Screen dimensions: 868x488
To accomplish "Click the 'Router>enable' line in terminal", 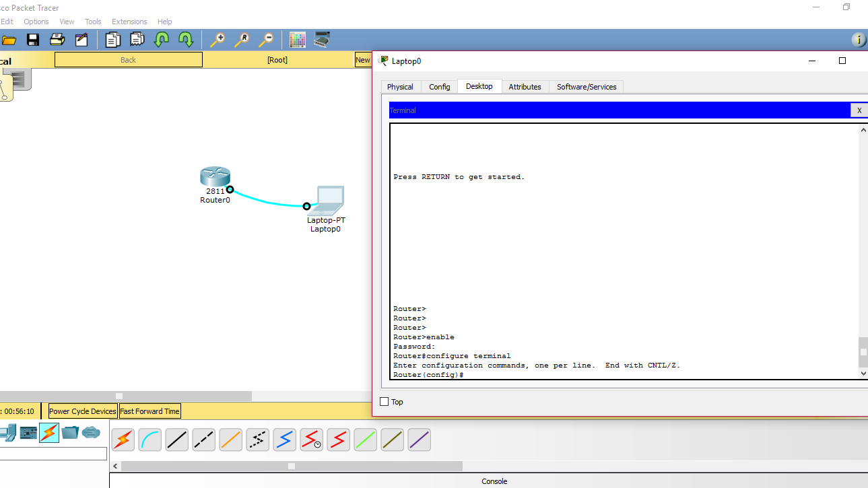I will pos(424,337).
